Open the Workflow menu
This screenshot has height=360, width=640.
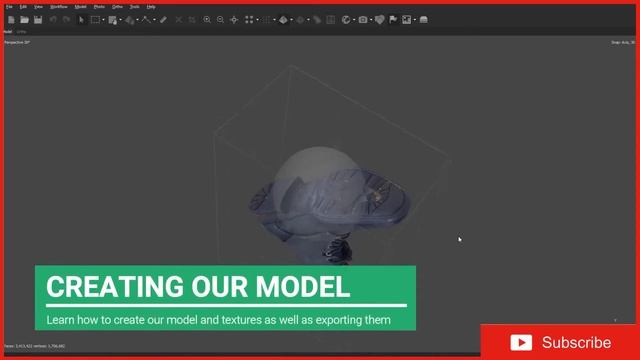tap(59, 7)
